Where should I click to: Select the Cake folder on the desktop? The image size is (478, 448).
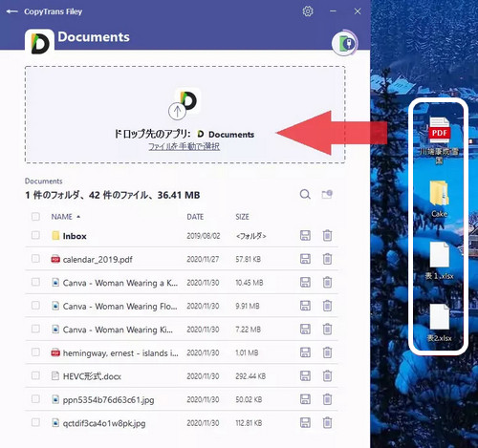pos(439,199)
